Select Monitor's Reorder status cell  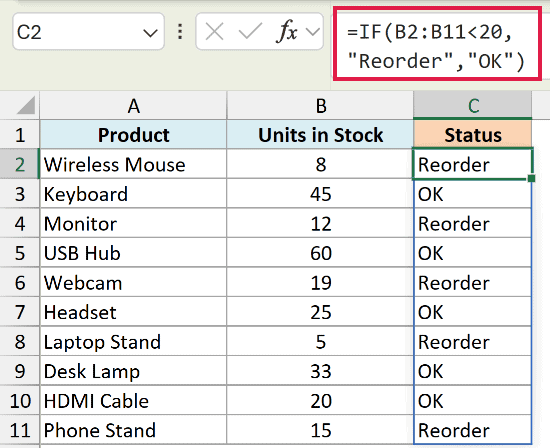pos(473,223)
